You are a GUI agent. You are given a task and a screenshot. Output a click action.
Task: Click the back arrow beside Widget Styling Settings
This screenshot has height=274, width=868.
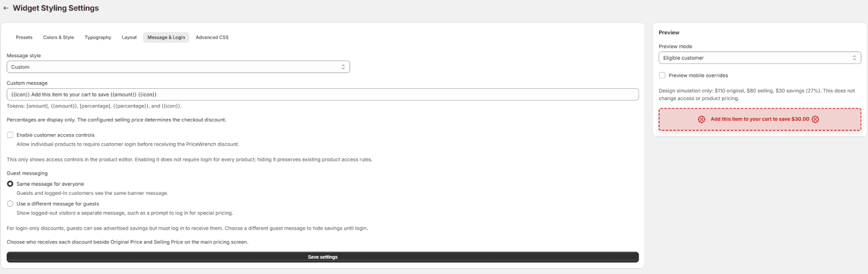[6, 8]
